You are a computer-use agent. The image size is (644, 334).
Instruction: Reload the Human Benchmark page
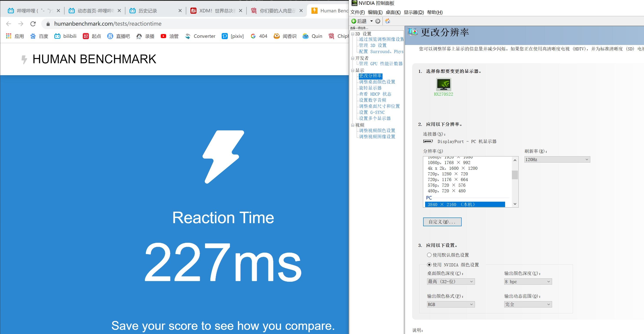pyautogui.click(x=33, y=24)
